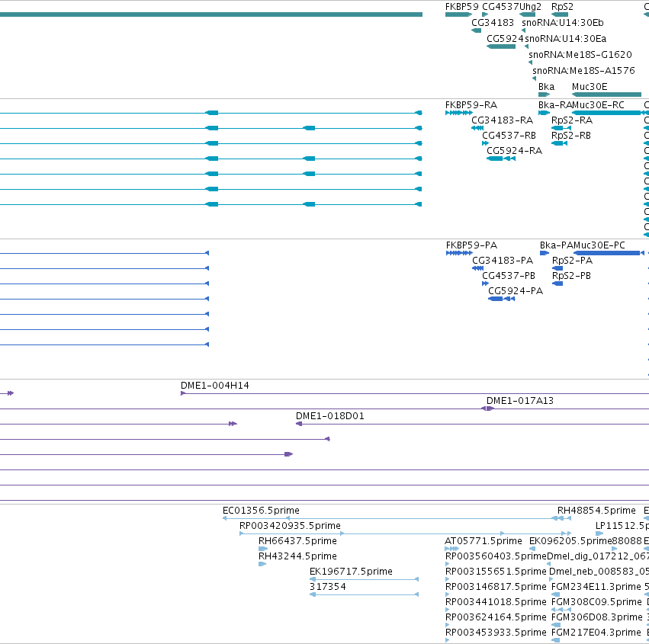Select the FGM217E04.3prime EST label
649x644 pixels.
596,633
